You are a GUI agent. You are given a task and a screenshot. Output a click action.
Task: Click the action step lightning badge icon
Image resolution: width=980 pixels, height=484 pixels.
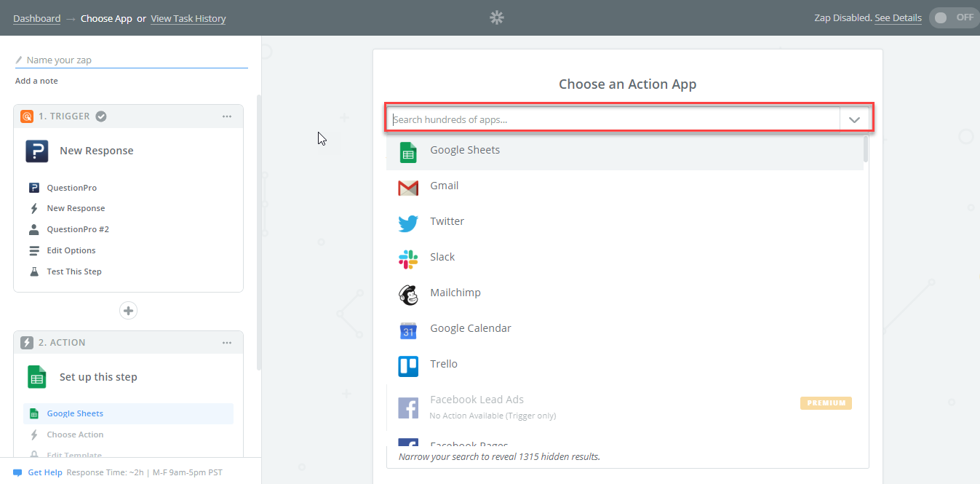point(27,343)
